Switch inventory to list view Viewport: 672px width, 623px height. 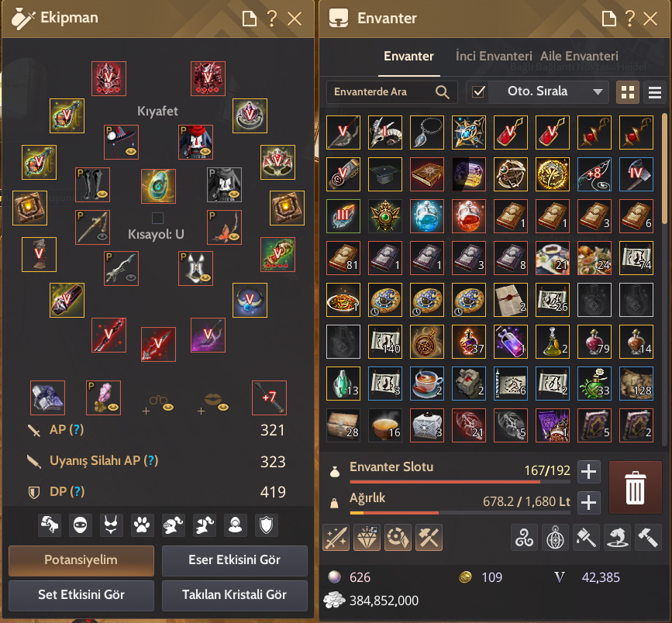pos(654,92)
